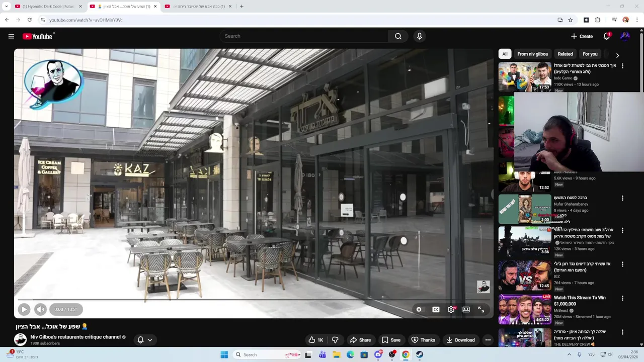Switch to Hypnotic Dark Code browser tab
Image resolution: width=644 pixels, height=362 pixels.
48,7
